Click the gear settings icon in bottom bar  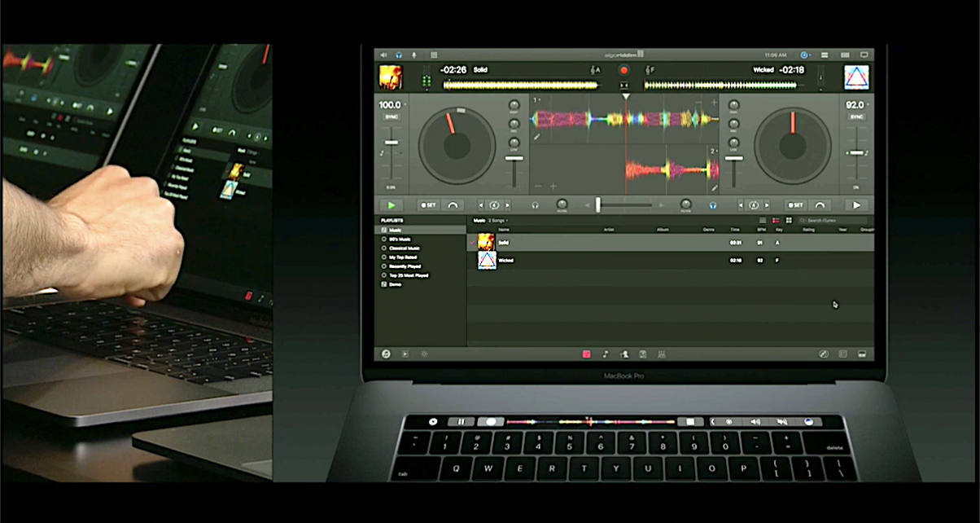click(x=424, y=354)
